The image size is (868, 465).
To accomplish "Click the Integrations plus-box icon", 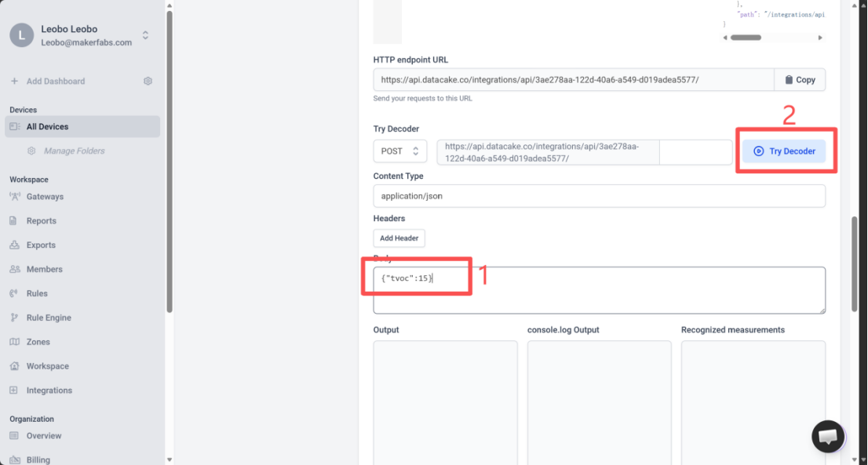I will pyautogui.click(x=14, y=391).
